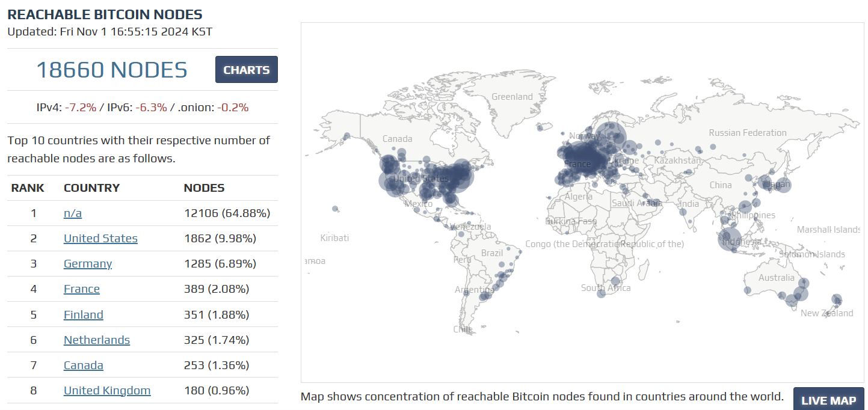868x410 pixels.
Task: Select the Brazil label on the map
Action: [491, 253]
